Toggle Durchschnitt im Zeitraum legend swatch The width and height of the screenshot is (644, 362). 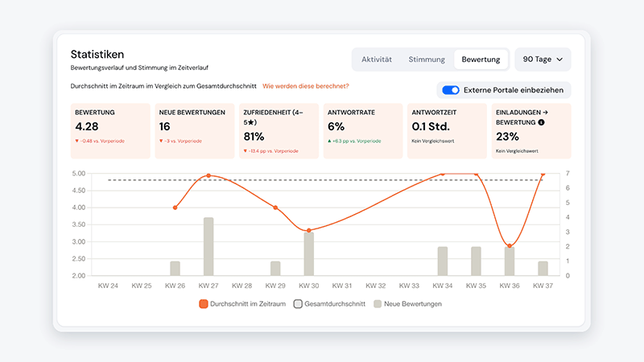point(204,304)
